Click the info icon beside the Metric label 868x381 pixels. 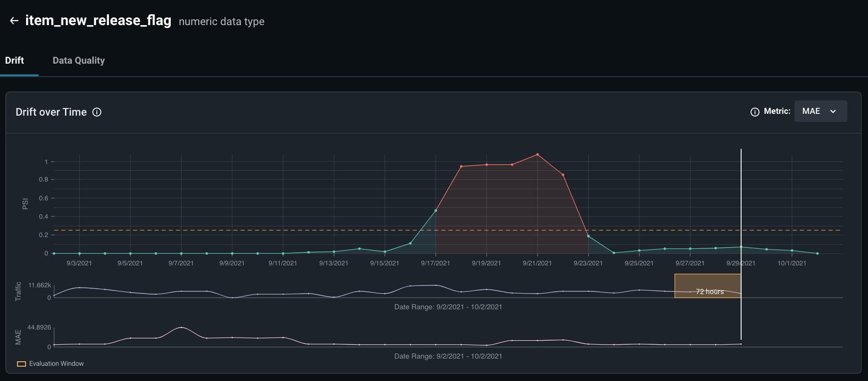[755, 112]
